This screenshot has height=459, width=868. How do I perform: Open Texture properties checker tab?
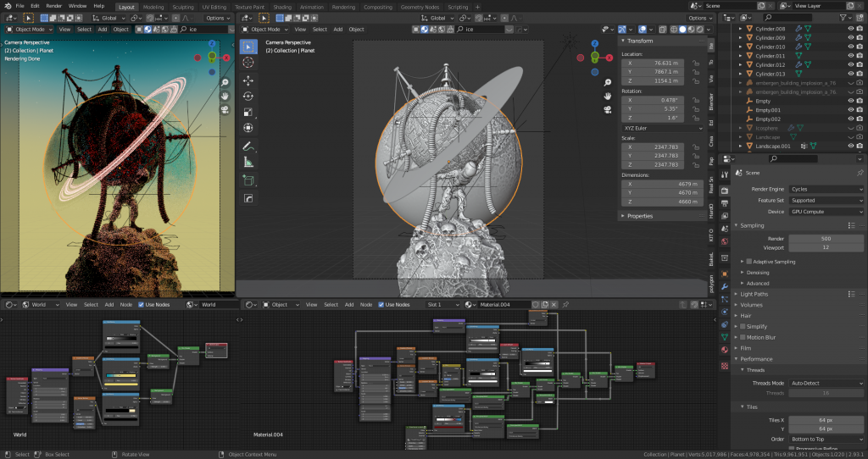click(725, 366)
